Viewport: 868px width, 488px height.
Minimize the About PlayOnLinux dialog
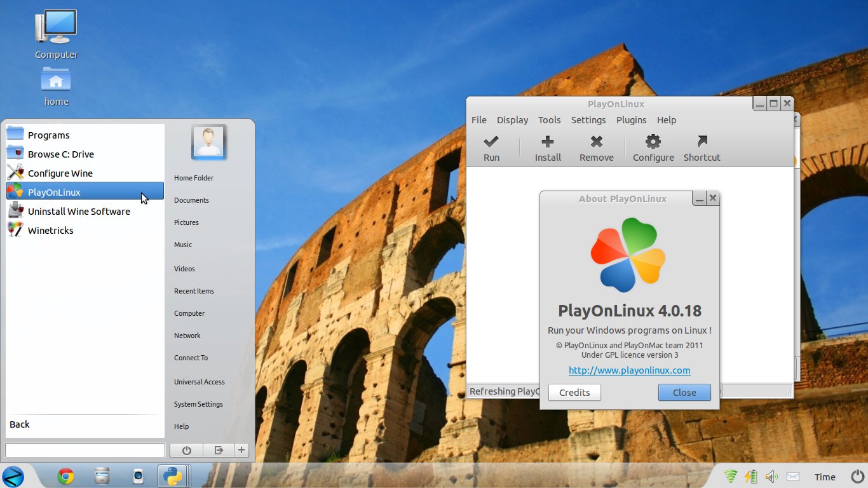click(700, 199)
